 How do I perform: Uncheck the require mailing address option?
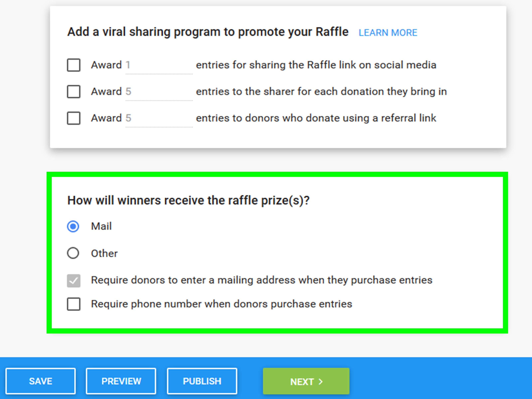click(x=74, y=281)
